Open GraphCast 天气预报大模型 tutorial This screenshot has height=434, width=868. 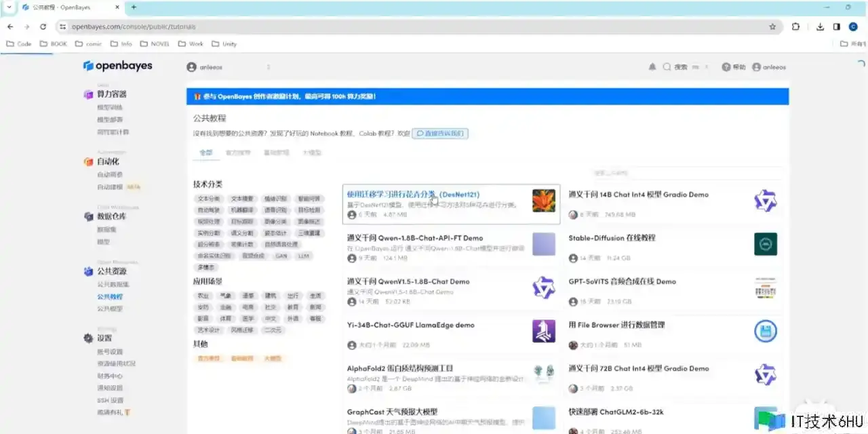pyautogui.click(x=392, y=412)
